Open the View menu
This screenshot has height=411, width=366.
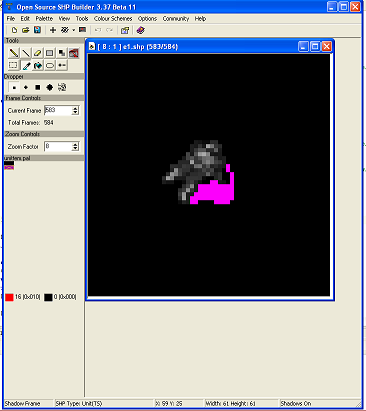click(x=64, y=19)
